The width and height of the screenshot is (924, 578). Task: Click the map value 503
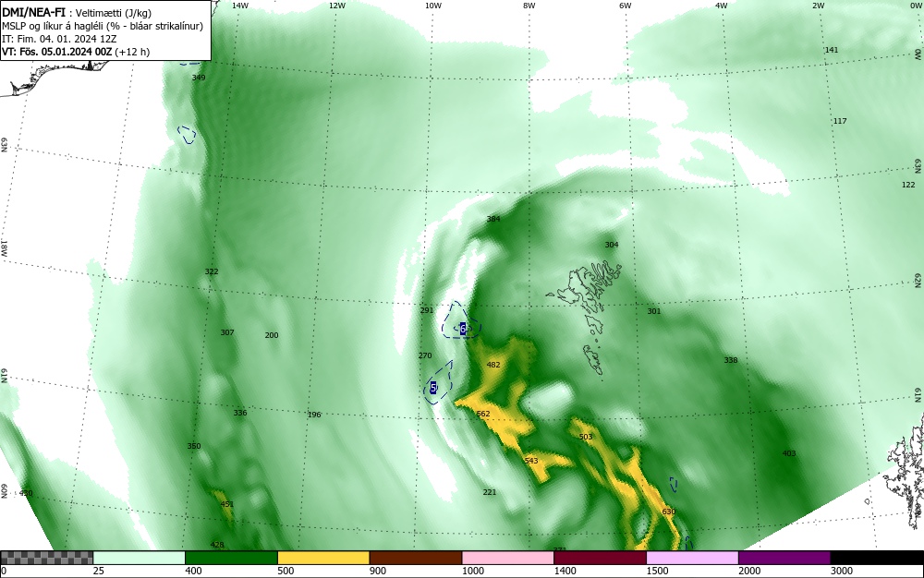586,437
